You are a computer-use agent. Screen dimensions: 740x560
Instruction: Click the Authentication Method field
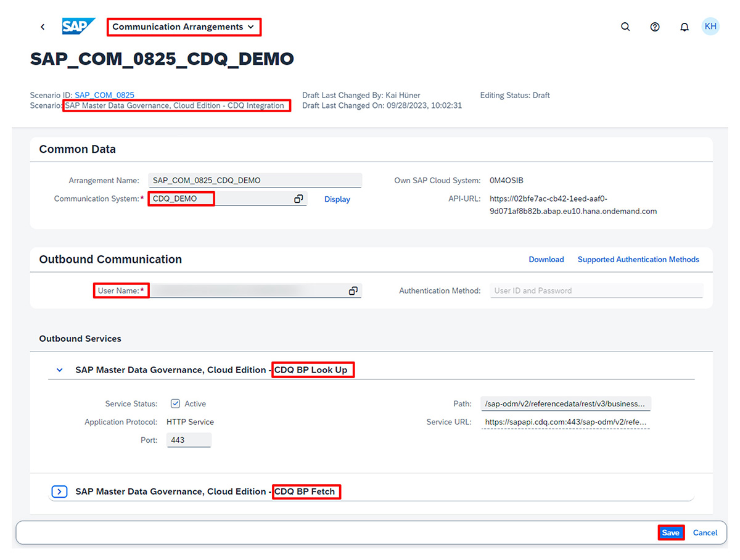pos(596,290)
